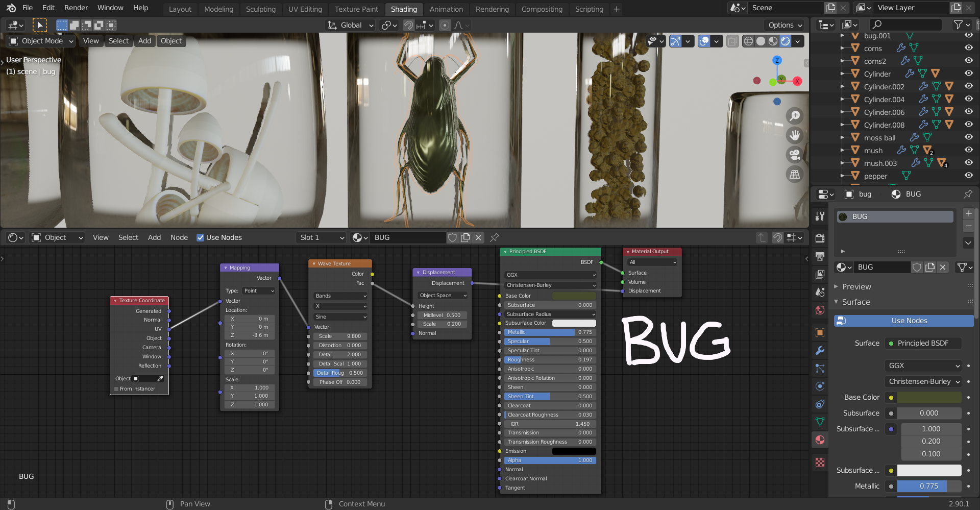Toggle viewport snapping magnet

pyautogui.click(x=408, y=25)
